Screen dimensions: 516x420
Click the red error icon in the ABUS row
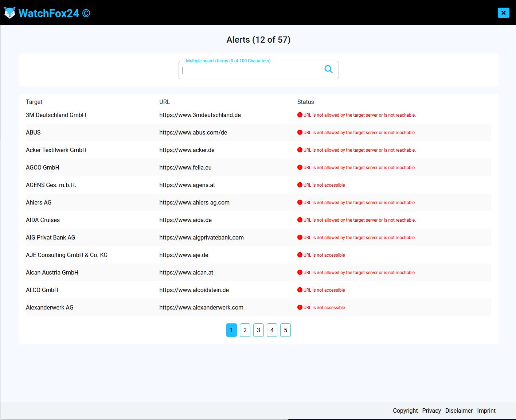[x=300, y=132]
